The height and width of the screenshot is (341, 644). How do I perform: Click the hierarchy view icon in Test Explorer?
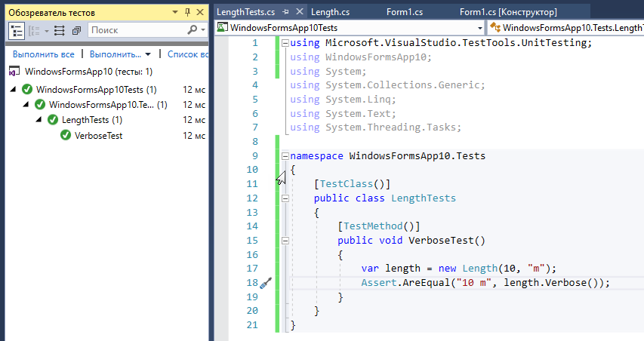[17, 30]
